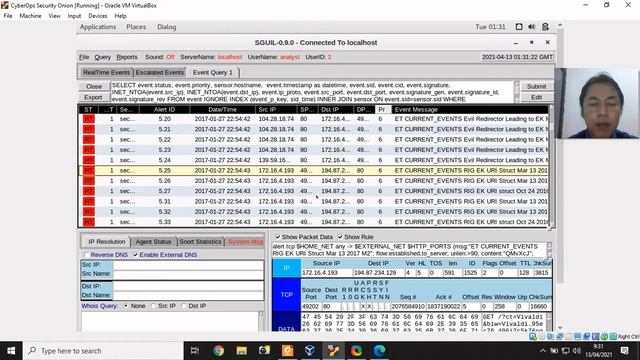The image size is (640, 360).
Task: Open the colorful round browser icon in taskbar
Action: point(356,351)
